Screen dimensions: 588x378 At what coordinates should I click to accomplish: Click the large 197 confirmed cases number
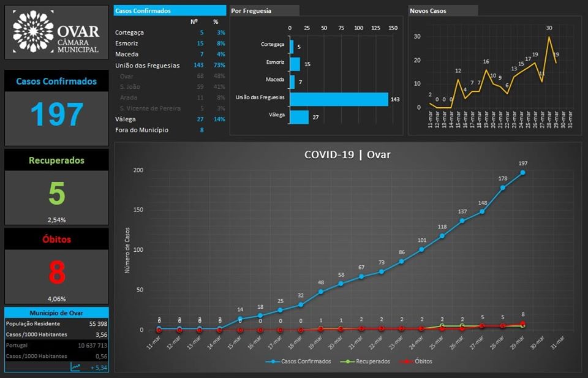56,115
